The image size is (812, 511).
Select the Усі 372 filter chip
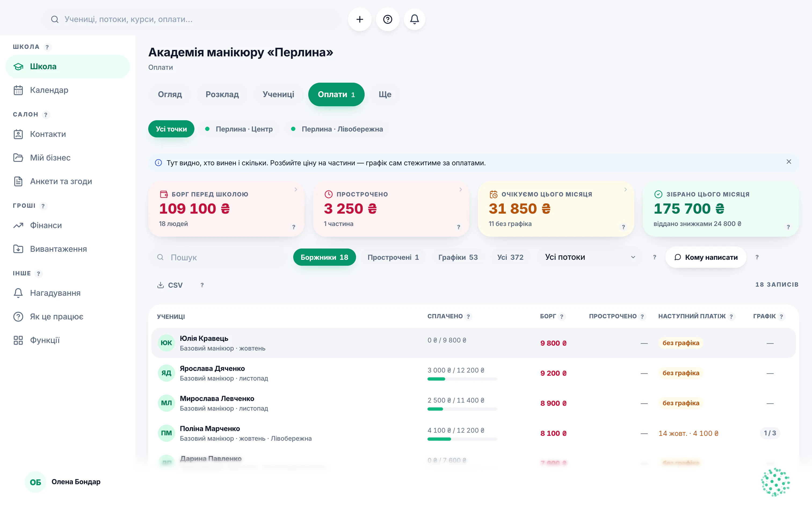click(x=510, y=257)
